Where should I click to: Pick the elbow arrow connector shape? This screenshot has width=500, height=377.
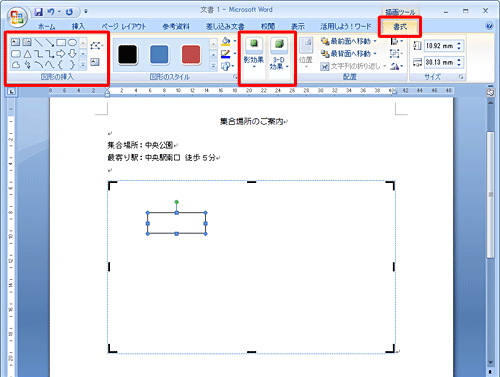(50, 54)
